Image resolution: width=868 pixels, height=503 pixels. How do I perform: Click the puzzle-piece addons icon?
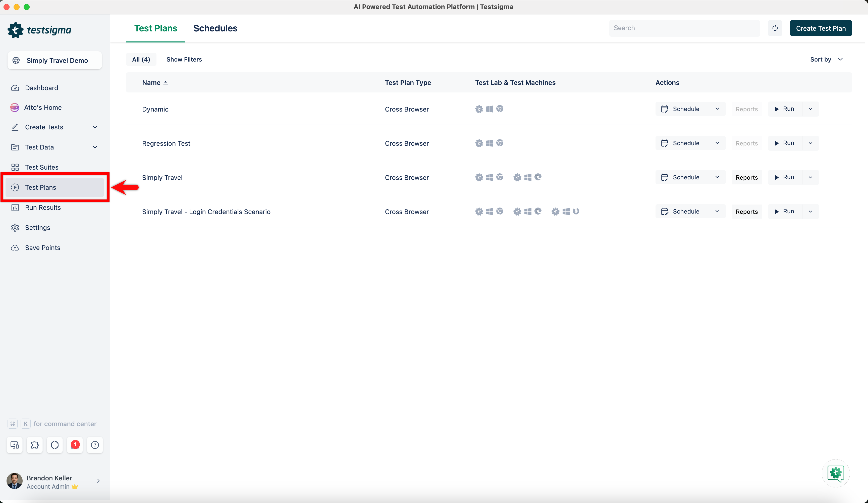(x=35, y=445)
